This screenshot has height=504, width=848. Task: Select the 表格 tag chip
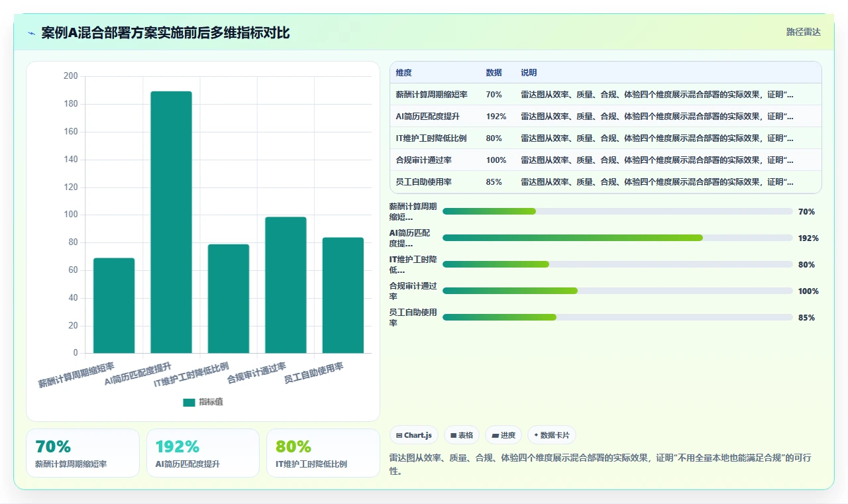tap(461, 435)
